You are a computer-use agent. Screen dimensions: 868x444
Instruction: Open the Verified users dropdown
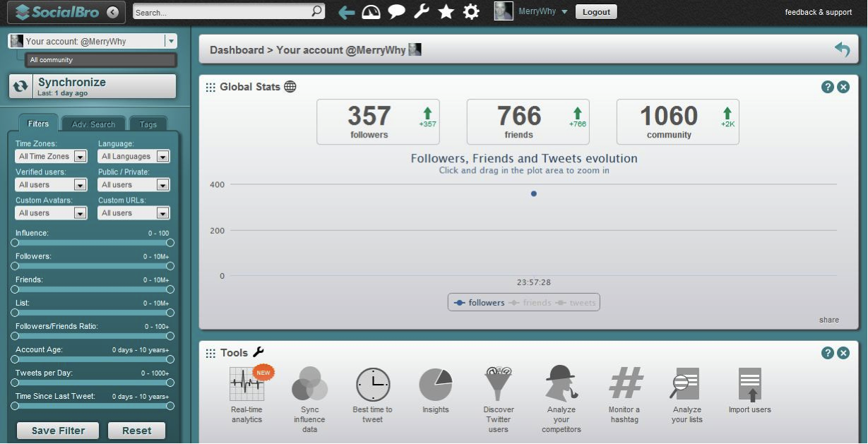pyautogui.click(x=51, y=185)
